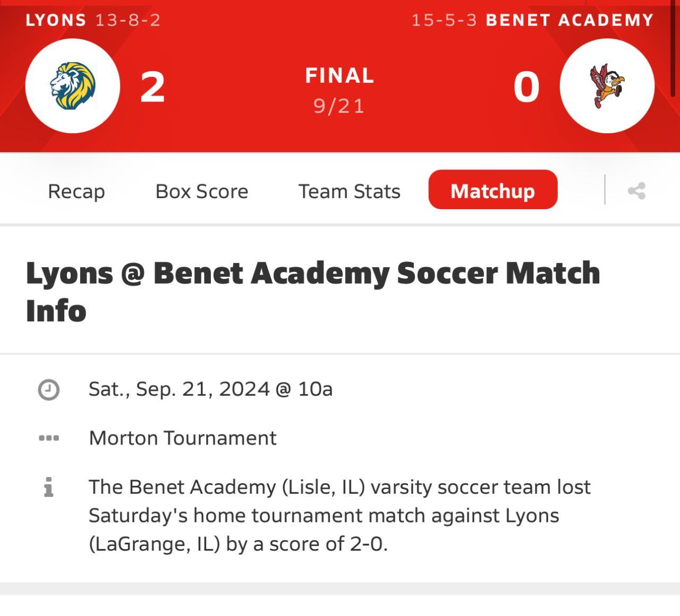Switch to the Recap tab
680x616 pixels.
pyautogui.click(x=76, y=191)
